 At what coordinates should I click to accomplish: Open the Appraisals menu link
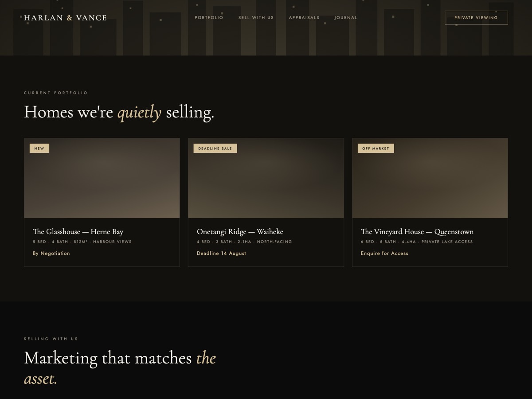(x=304, y=18)
